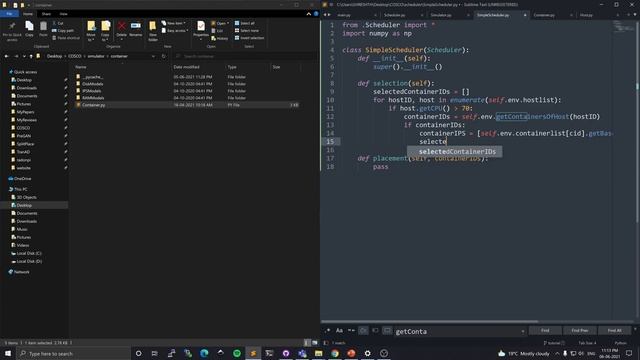Switch to Scheduler.py tab in Sublime

click(394, 15)
